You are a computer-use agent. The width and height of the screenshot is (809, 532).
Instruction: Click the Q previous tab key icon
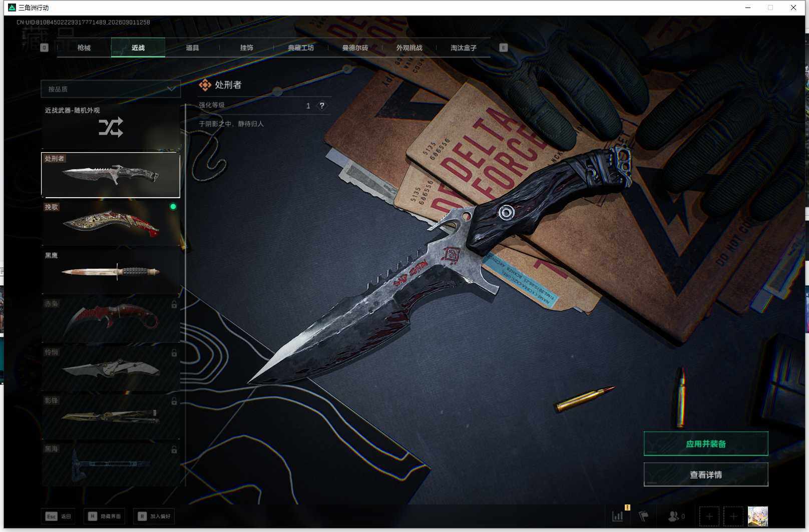(x=44, y=48)
